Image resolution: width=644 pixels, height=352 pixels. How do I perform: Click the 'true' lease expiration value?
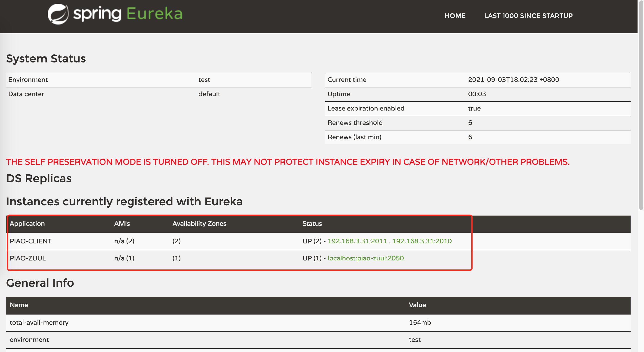(x=474, y=108)
